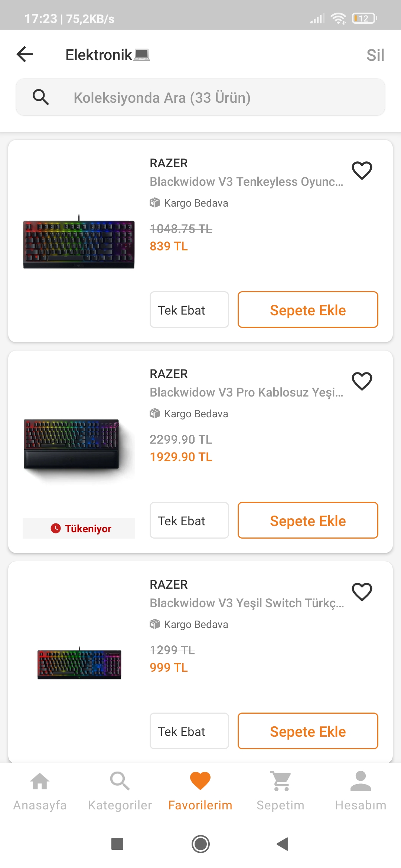Open Blackwidow V3 Tenkeyless product image
This screenshot has height=868, width=401.
(x=79, y=242)
